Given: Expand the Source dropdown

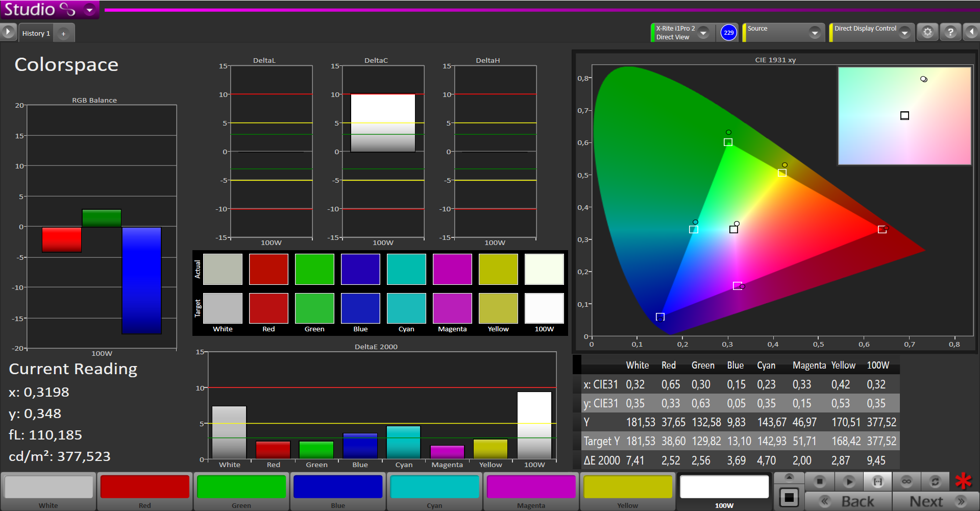Looking at the screenshot, I should [x=815, y=33].
